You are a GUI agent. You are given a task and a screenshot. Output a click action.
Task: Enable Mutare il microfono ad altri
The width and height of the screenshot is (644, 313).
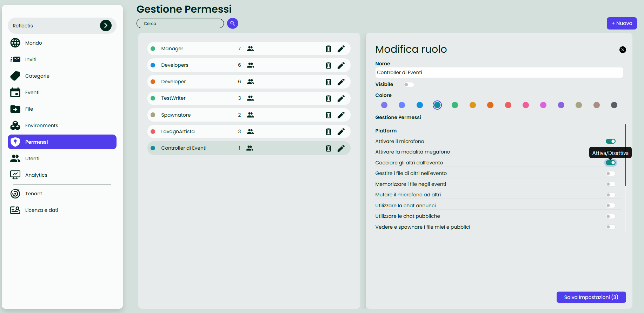click(x=610, y=195)
